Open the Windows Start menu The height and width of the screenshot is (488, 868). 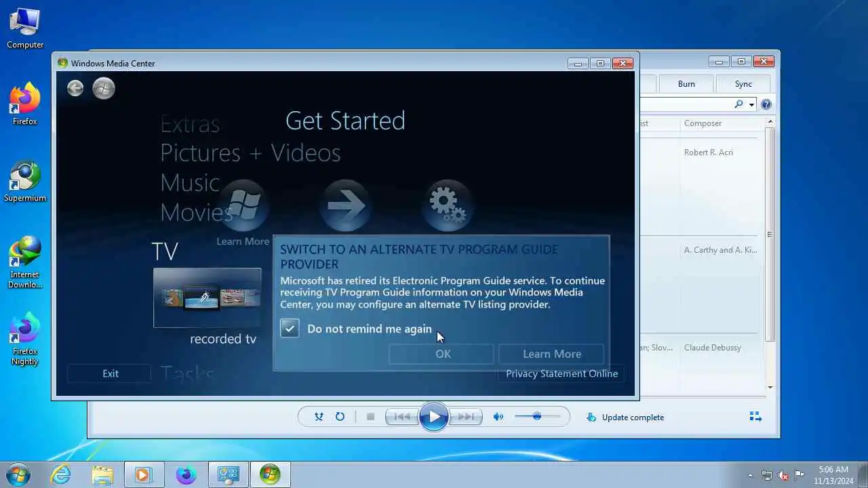[x=18, y=474]
